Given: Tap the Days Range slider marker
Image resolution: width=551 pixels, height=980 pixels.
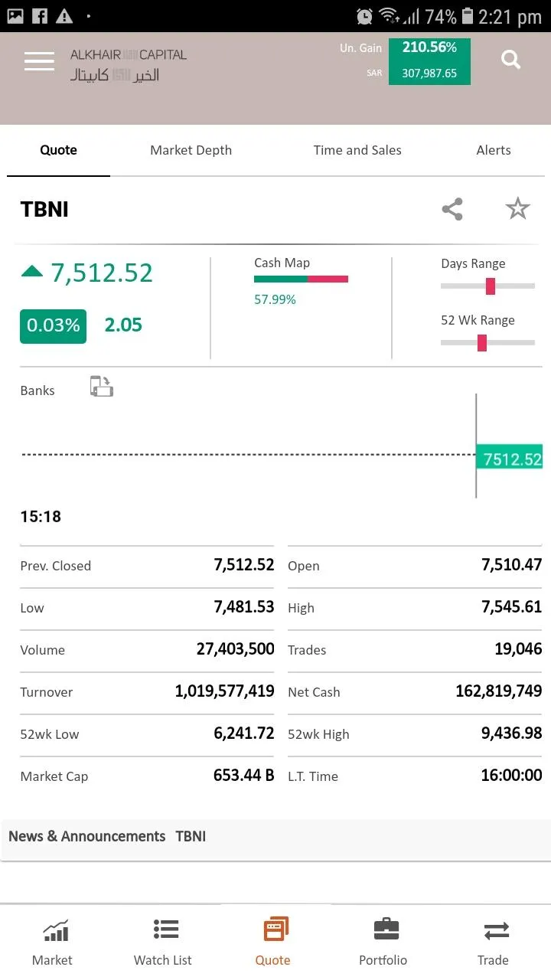Looking at the screenshot, I should (491, 286).
